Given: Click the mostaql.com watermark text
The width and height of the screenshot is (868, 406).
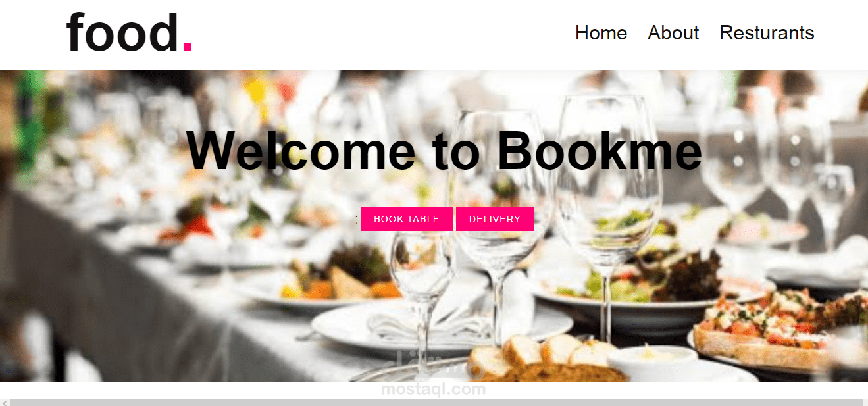Looking at the screenshot, I should click(434, 390).
